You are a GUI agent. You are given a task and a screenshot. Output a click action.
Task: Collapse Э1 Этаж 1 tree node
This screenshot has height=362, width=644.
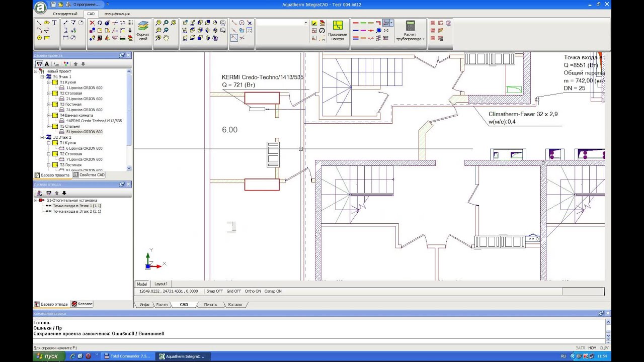coord(42,77)
